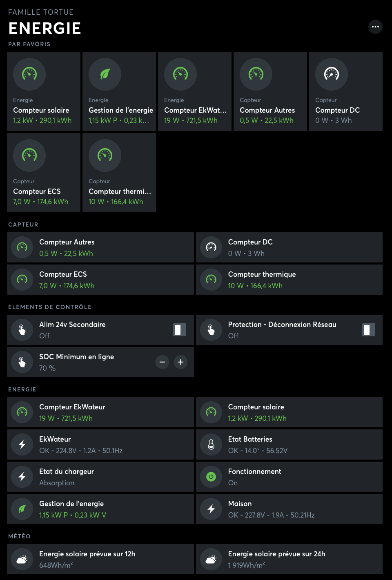The image size is (392, 580).
Task: Click the lightning bolt icon next to EkWateur
Action: (22, 444)
